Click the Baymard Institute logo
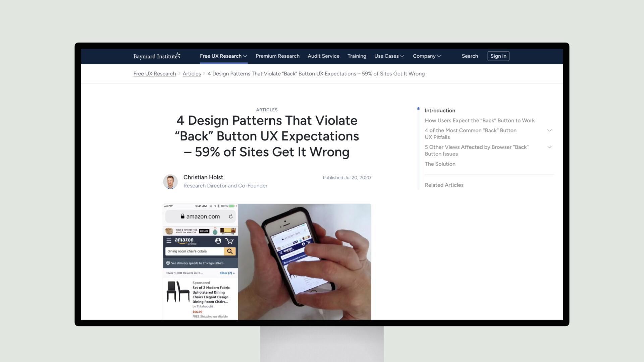This screenshot has height=362, width=644. pos(157,56)
